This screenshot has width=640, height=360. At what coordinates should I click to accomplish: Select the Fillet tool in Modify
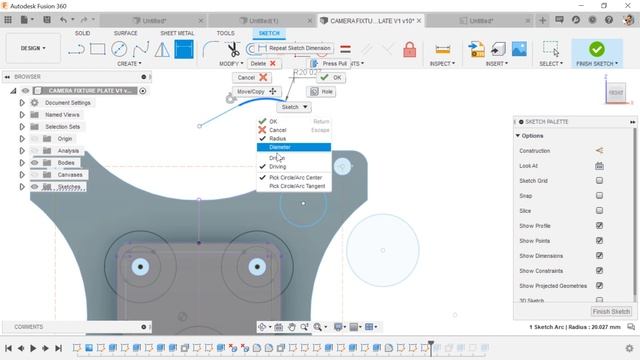tap(210, 49)
